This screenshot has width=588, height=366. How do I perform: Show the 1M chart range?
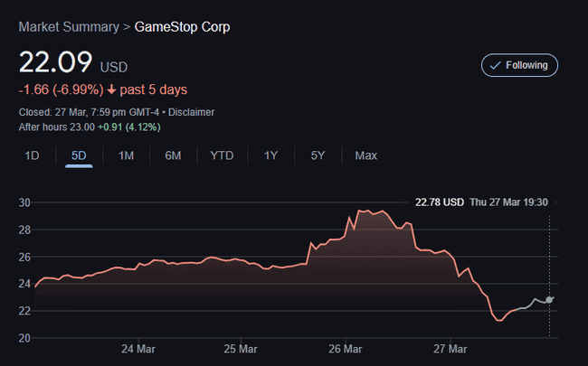click(126, 155)
